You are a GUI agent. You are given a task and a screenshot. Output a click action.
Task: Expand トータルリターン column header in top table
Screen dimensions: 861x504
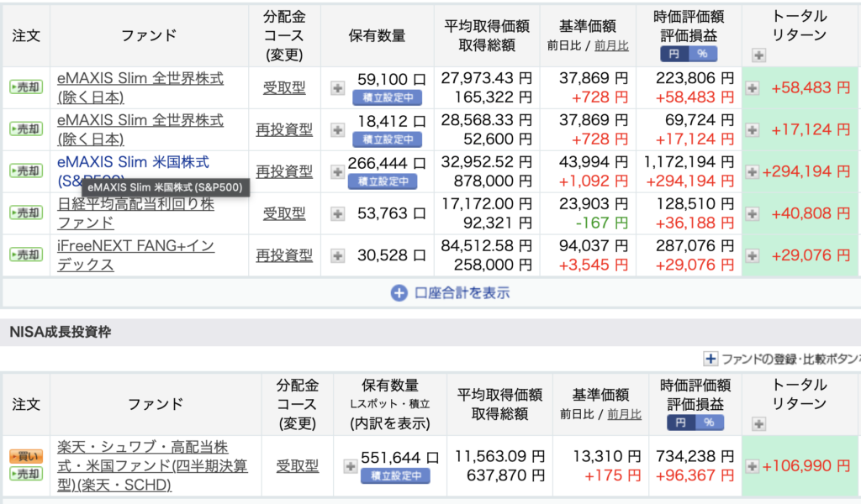tap(759, 55)
